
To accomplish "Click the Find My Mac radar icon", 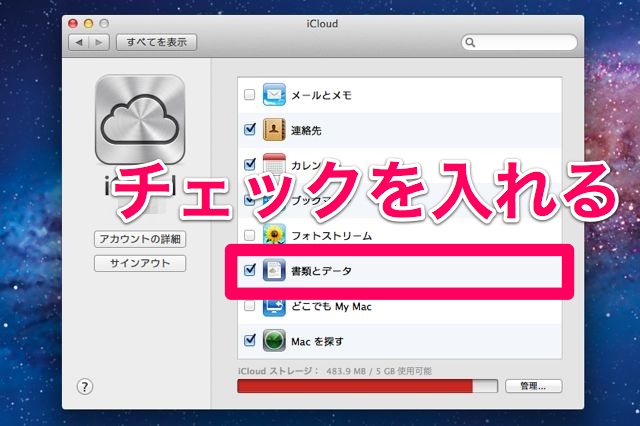I will click(x=274, y=341).
